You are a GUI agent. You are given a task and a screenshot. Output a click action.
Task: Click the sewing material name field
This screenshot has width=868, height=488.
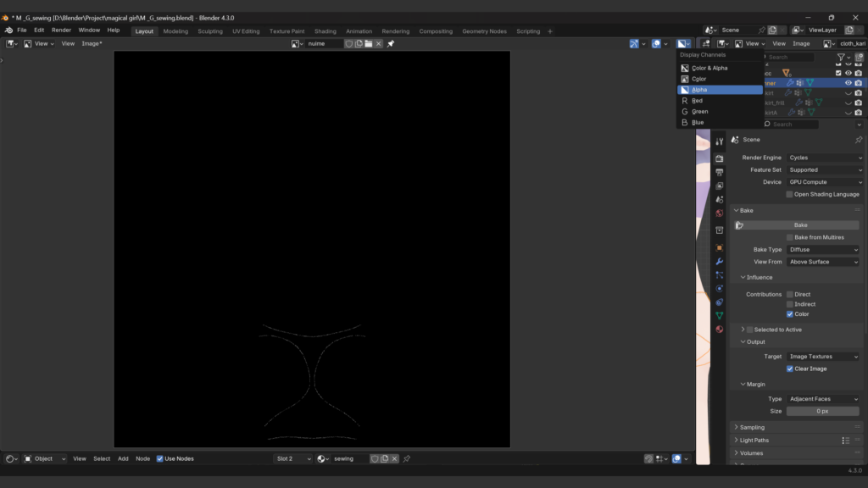pyautogui.click(x=348, y=458)
